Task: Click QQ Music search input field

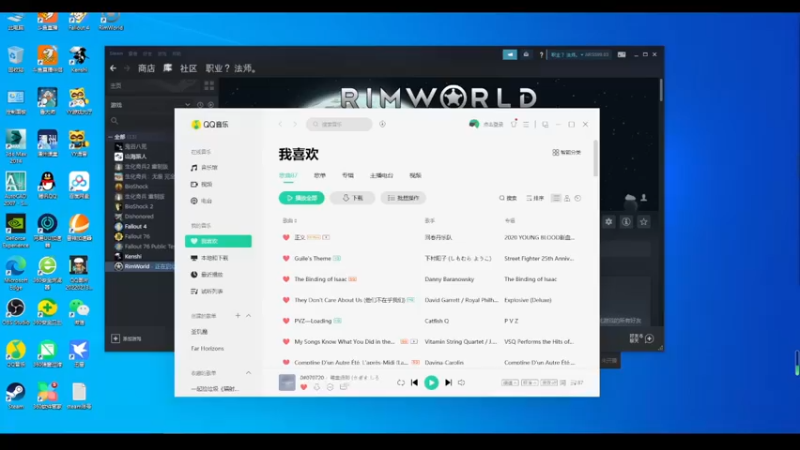Action: tap(339, 124)
